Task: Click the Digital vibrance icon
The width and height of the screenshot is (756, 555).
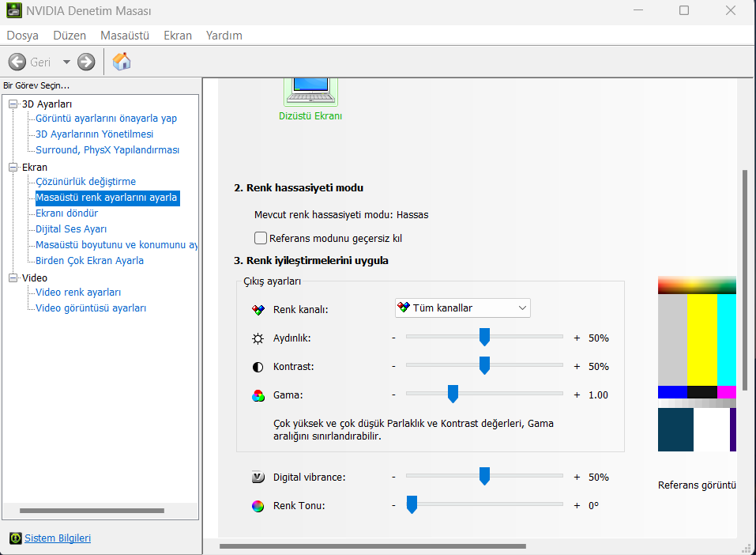Action: [x=258, y=478]
